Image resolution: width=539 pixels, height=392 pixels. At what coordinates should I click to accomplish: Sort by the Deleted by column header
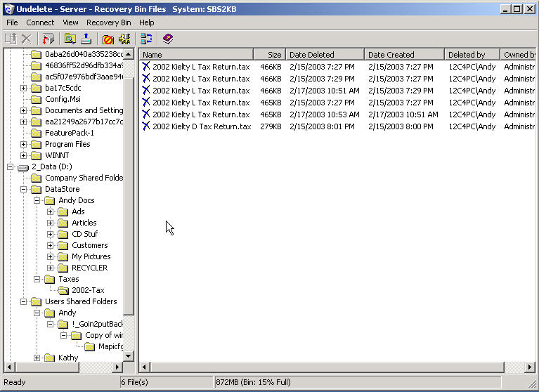[x=472, y=55]
